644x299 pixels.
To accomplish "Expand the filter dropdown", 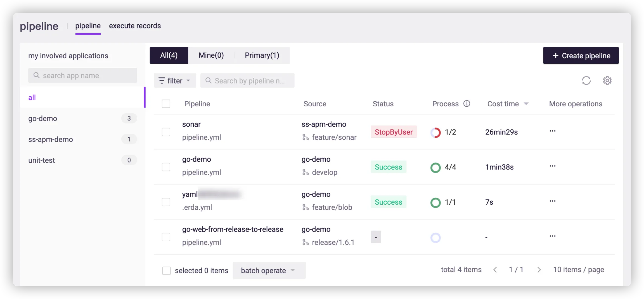I will (x=175, y=81).
